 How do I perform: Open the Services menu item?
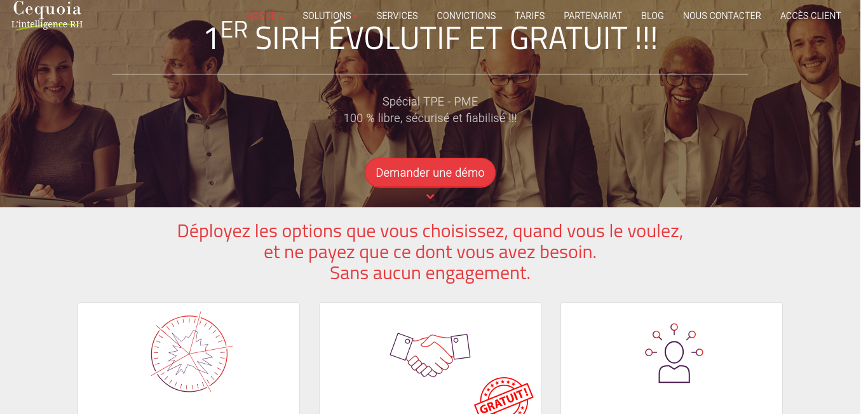click(397, 16)
